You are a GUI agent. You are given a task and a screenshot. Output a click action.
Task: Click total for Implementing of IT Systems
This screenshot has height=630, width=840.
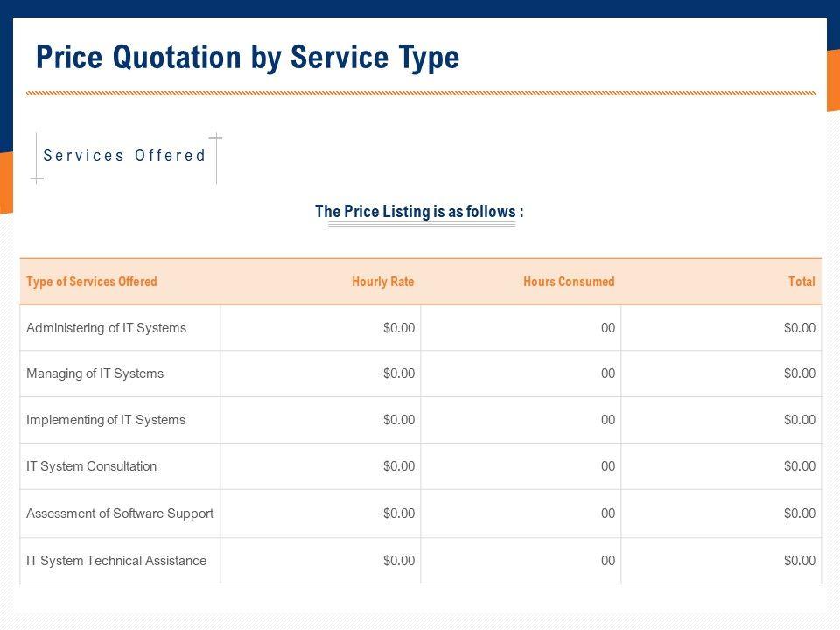point(800,420)
